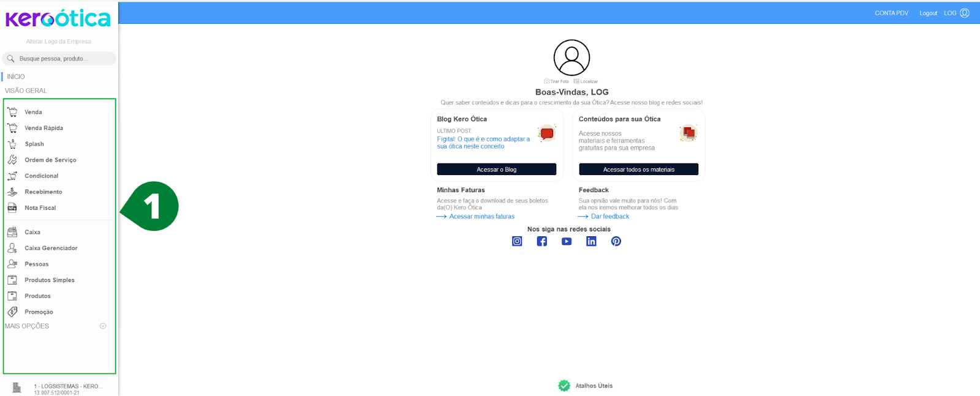Click the search magnifier icon
Screen dimensions: 980x396
10,59
